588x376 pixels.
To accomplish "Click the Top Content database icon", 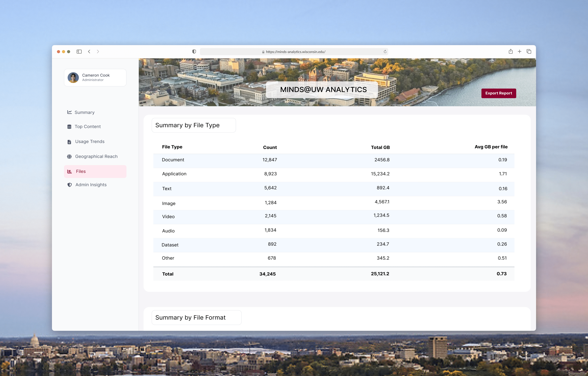I will pos(69,126).
